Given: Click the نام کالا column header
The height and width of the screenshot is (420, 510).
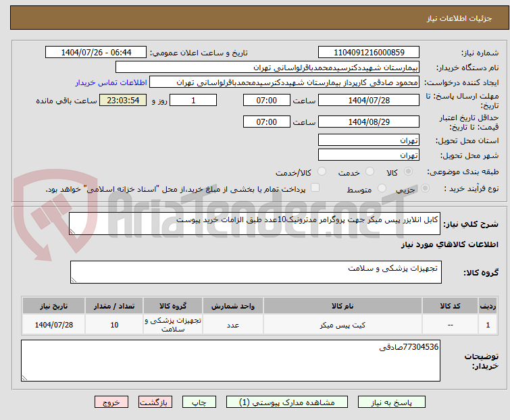Looking at the screenshot, I should (x=342, y=306).
